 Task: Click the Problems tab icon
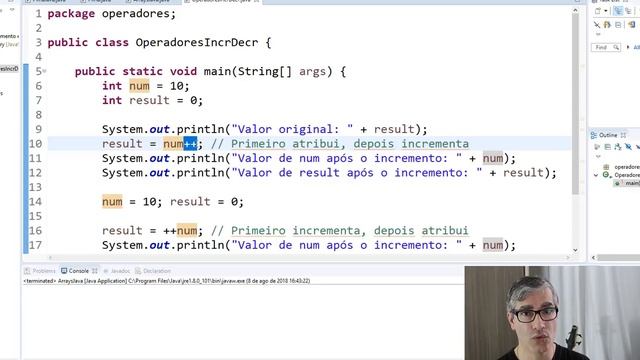(27, 271)
